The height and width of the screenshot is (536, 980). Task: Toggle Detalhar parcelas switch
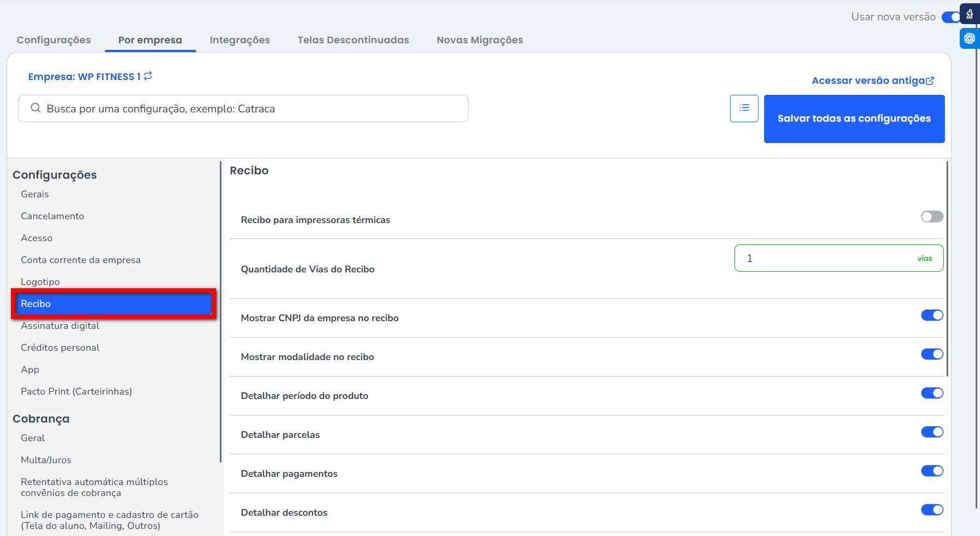(932, 432)
